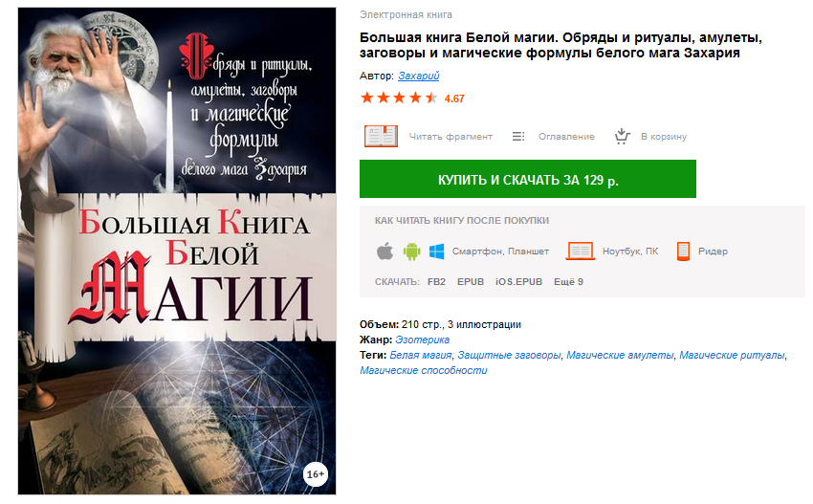
Task: Download the iOS.EPUB format
Action: click(x=518, y=281)
